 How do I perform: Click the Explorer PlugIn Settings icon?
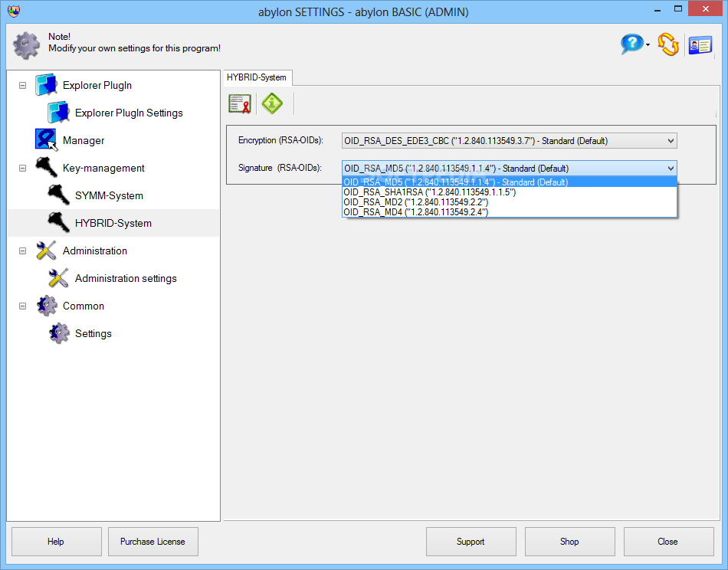pyautogui.click(x=58, y=113)
